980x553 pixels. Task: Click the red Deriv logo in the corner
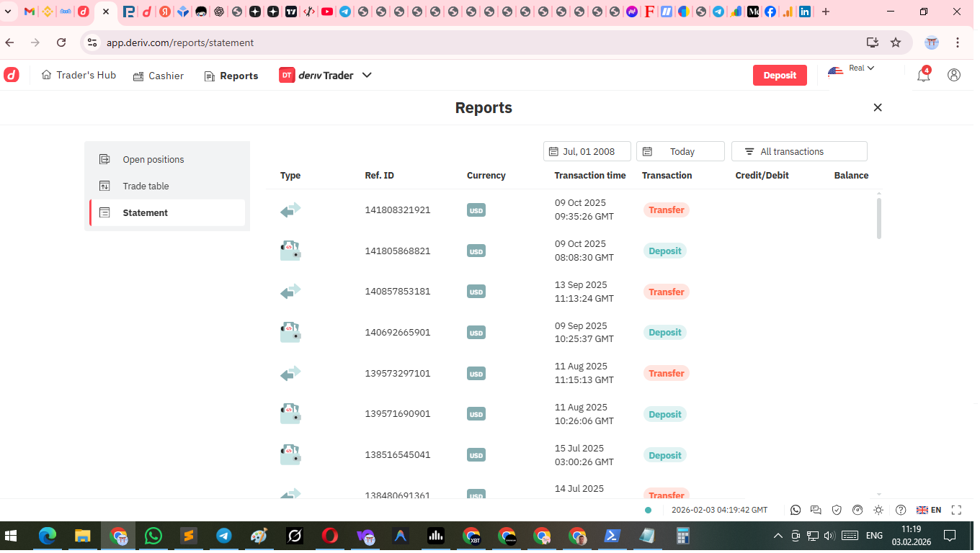pos(12,75)
